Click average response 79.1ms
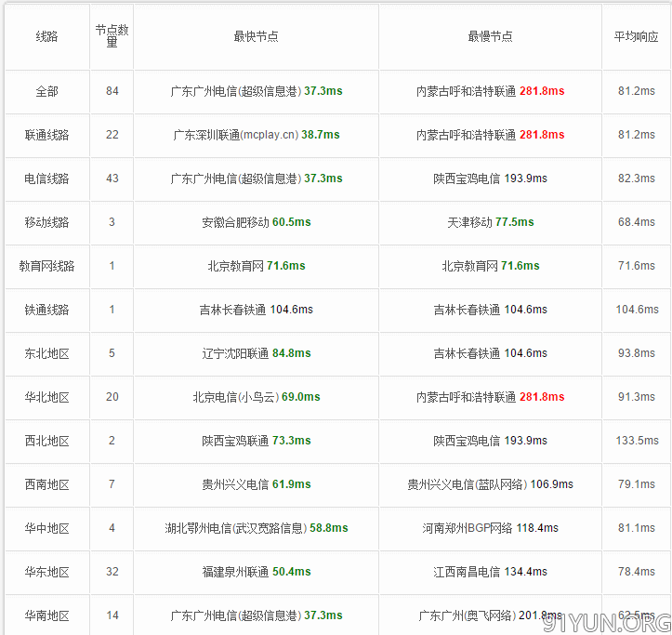The image size is (672, 635). click(x=636, y=485)
